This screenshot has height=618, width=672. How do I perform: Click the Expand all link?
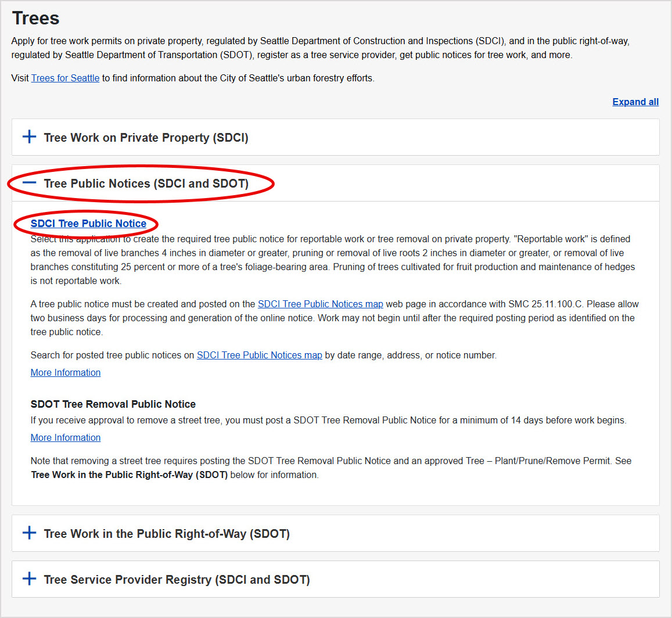635,102
